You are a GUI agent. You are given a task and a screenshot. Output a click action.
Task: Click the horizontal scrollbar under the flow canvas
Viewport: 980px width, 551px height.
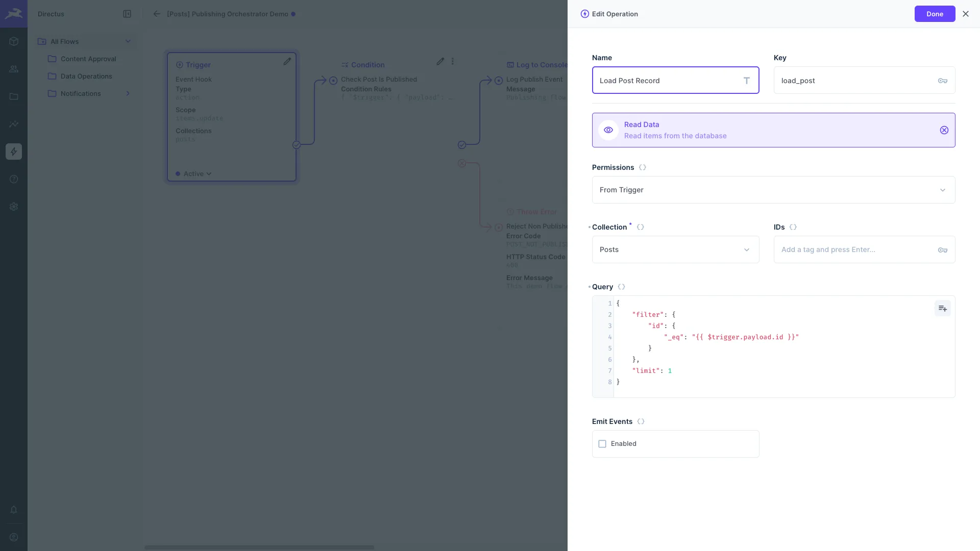pos(259,547)
